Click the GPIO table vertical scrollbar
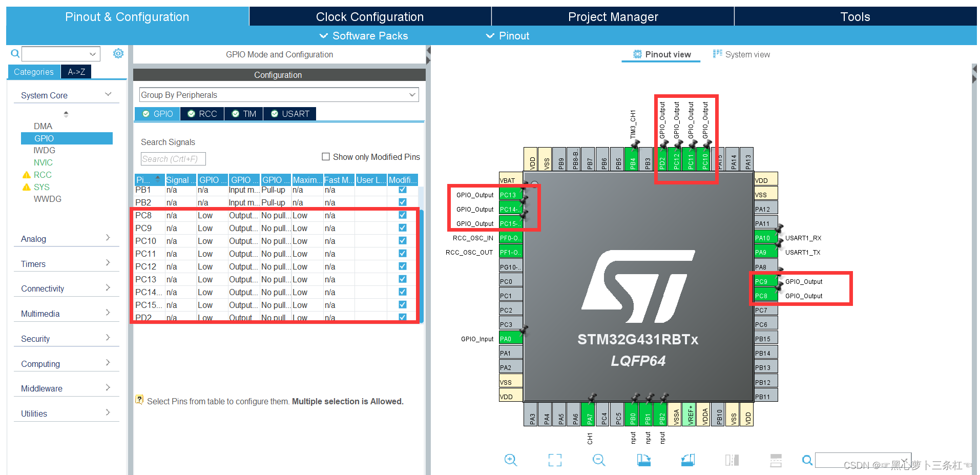980x475 pixels. point(421,265)
